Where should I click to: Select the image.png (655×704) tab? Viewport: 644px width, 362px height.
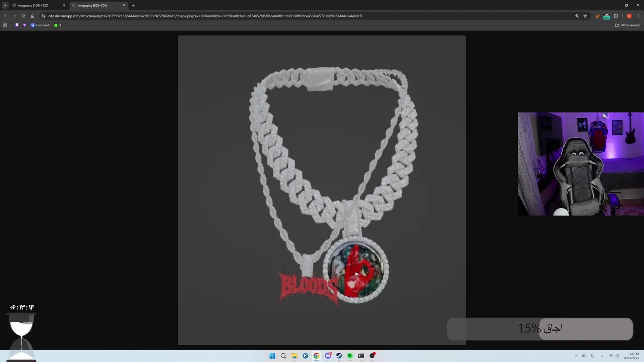(x=99, y=5)
